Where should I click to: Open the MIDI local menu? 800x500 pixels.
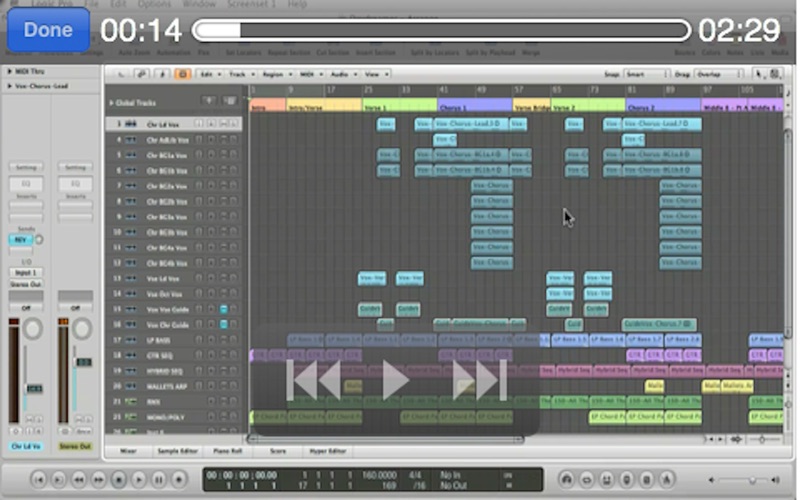[x=311, y=74]
